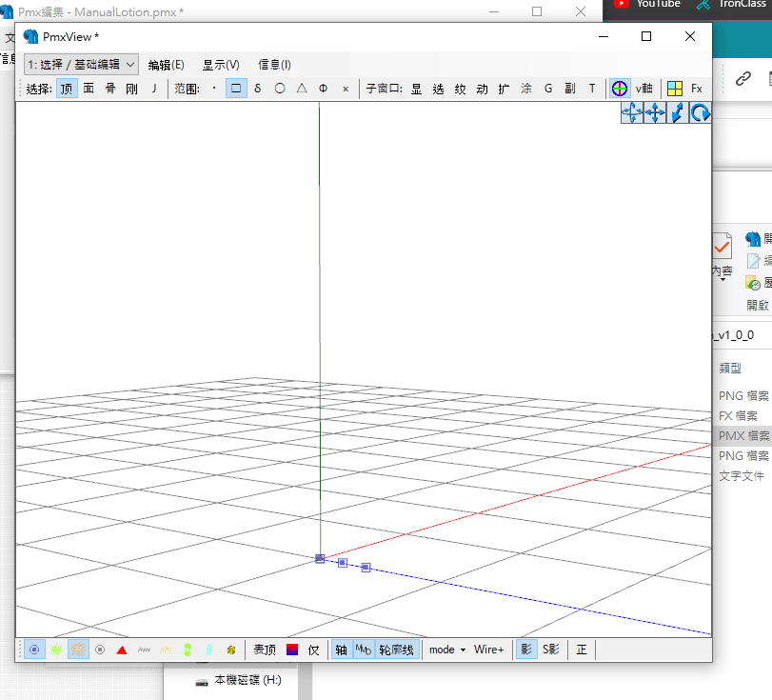
Task: Toggle face selection mode 面
Action: [89, 89]
